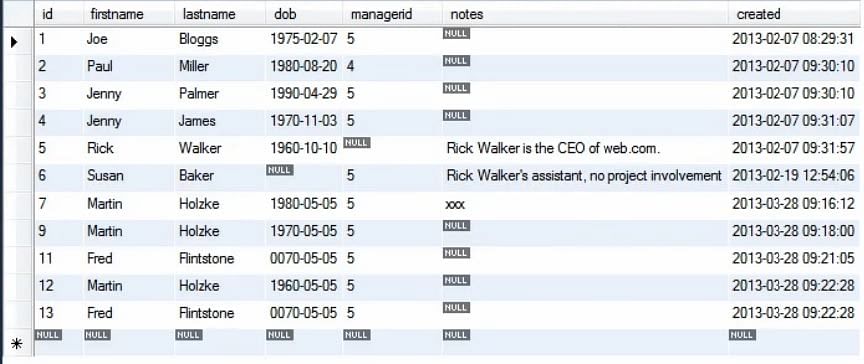Select NULL managerid cell in Rick Walker row
Image resolution: width=864 pixels, height=364 pixels.
tap(392, 150)
